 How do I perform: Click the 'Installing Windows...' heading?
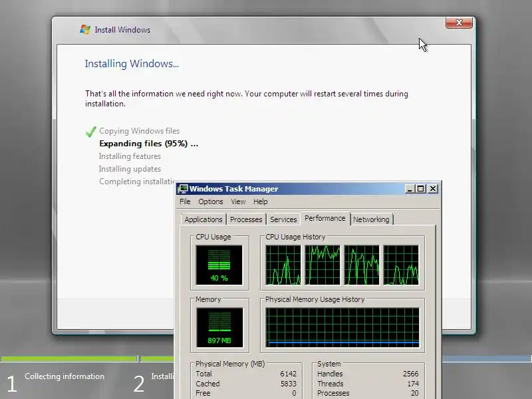[x=132, y=63]
